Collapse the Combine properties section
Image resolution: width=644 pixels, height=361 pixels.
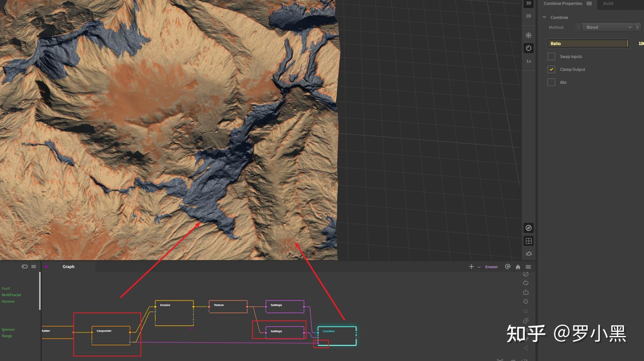click(x=544, y=17)
